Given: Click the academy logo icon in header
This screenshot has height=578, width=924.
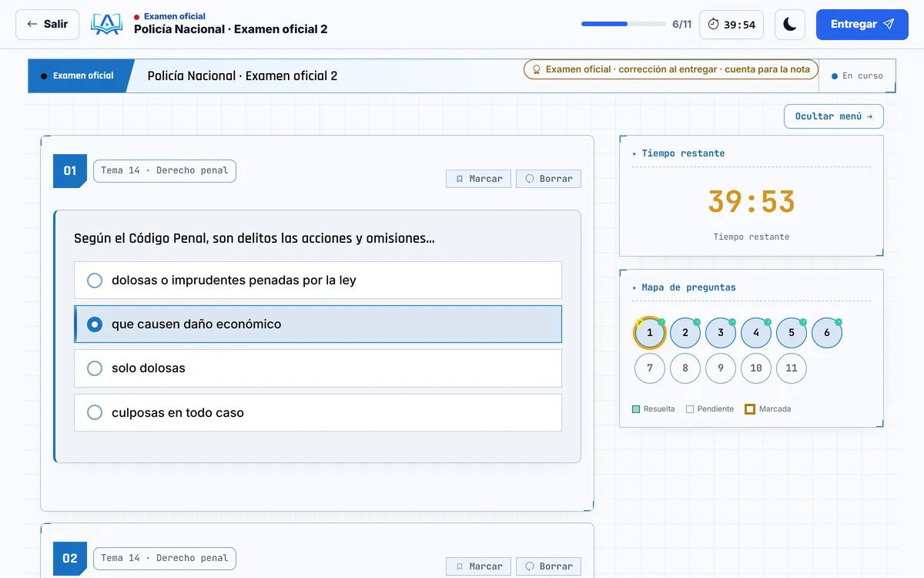Looking at the screenshot, I should point(106,24).
